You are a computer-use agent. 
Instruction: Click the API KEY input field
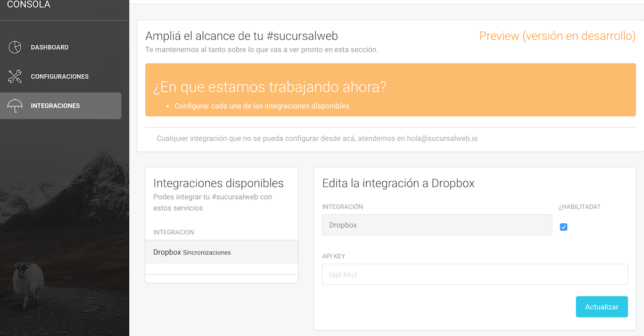pos(475,274)
